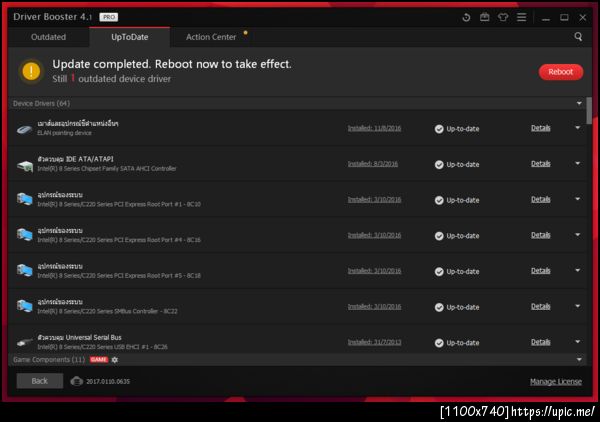600x422 pixels.
Task: Open Details for USB EHCI #1
Action: (541, 342)
